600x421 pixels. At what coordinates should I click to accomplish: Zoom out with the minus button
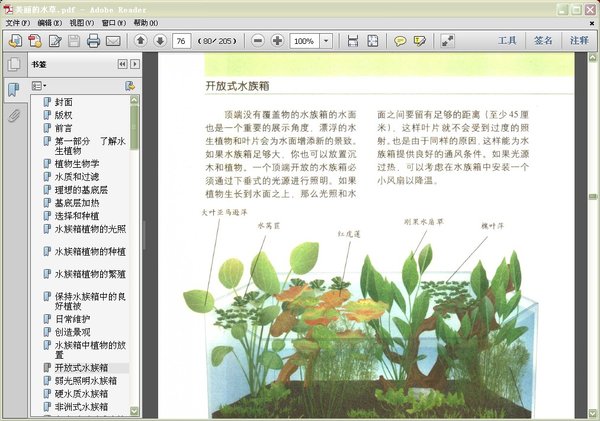258,40
